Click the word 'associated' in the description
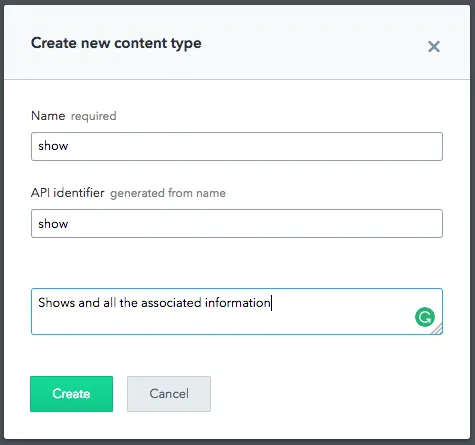Screen dimensions: 475x445 point(171,303)
